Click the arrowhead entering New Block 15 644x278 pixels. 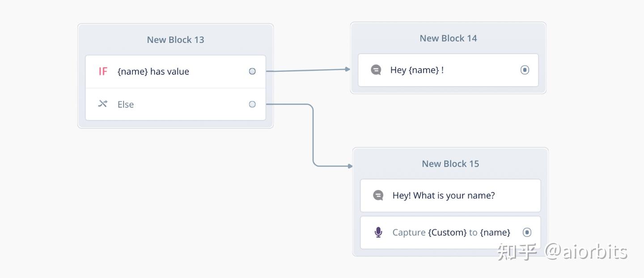350,166
